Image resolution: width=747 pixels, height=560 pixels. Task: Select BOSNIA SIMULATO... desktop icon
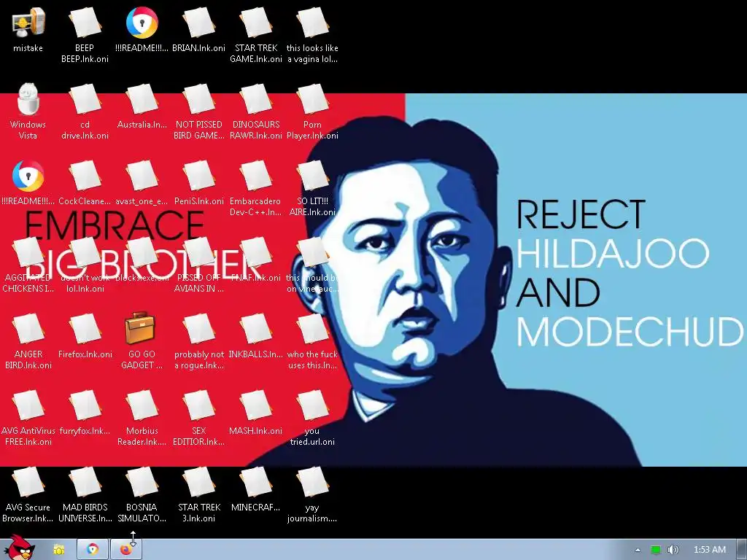point(142,483)
